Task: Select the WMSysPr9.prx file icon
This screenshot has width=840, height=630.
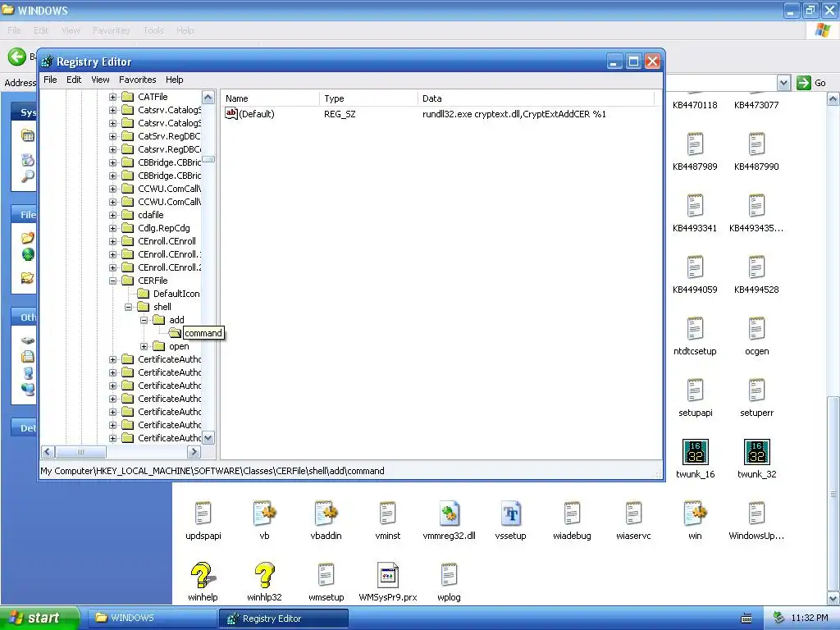Action: 387,575
